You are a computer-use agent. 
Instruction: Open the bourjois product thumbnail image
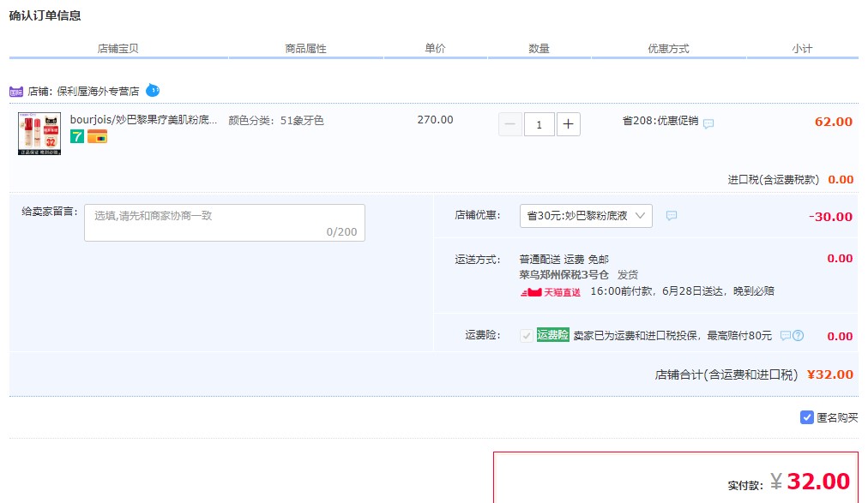pyautogui.click(x=39, y=134)
